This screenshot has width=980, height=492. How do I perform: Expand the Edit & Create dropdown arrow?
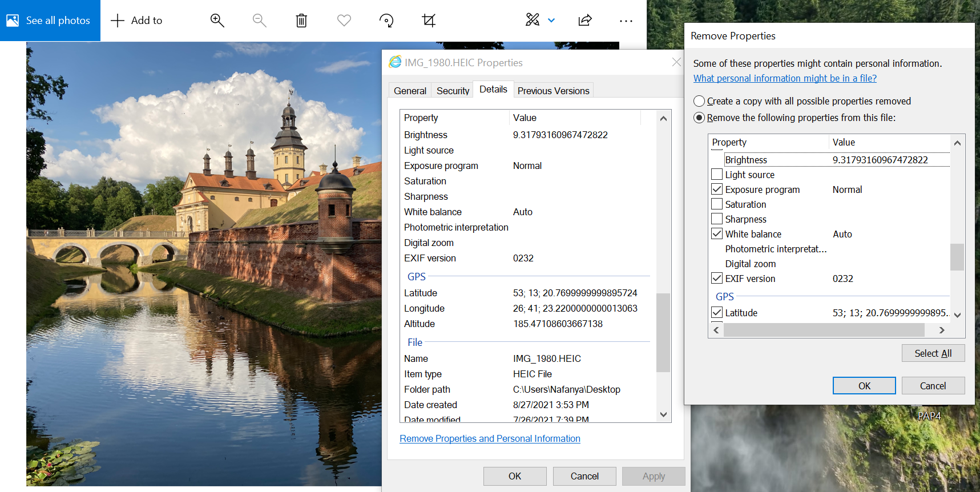pos(551,21)
